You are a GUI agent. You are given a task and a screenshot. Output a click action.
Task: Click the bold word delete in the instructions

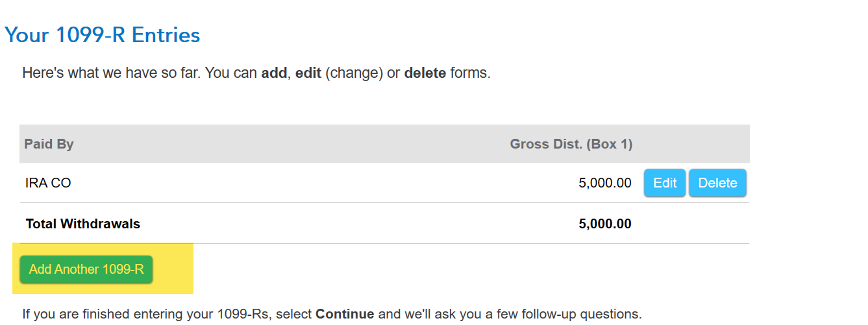(425, 73)
